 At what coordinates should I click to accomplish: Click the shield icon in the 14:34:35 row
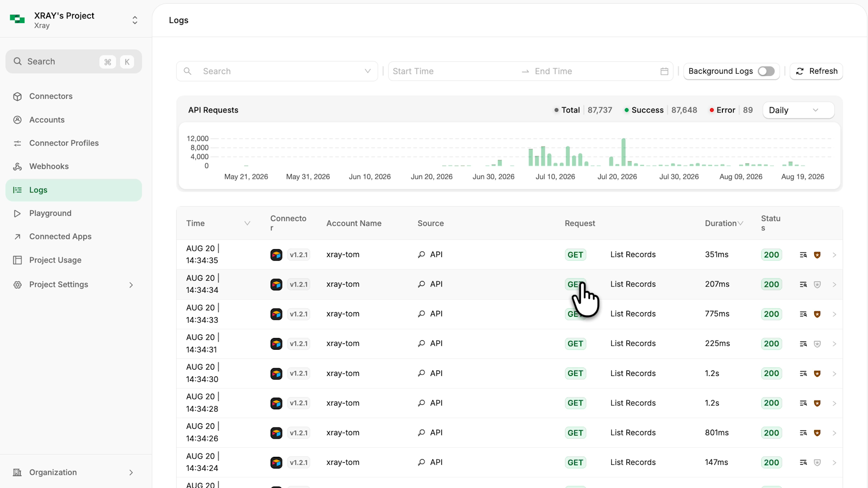tap(817, 255)
